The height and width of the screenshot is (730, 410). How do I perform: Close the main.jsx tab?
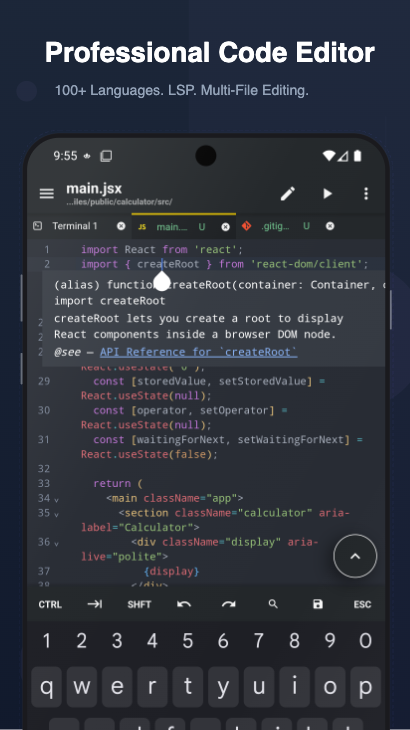point(225,227)
